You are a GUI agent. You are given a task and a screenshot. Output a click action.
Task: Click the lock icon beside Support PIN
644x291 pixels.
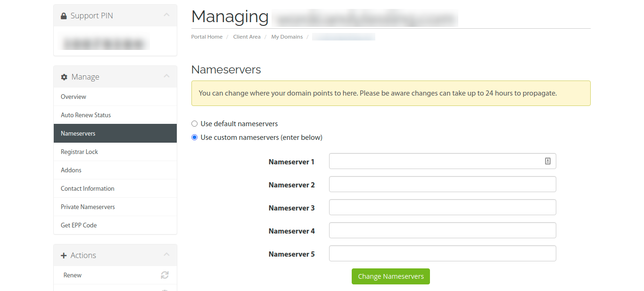64,15
